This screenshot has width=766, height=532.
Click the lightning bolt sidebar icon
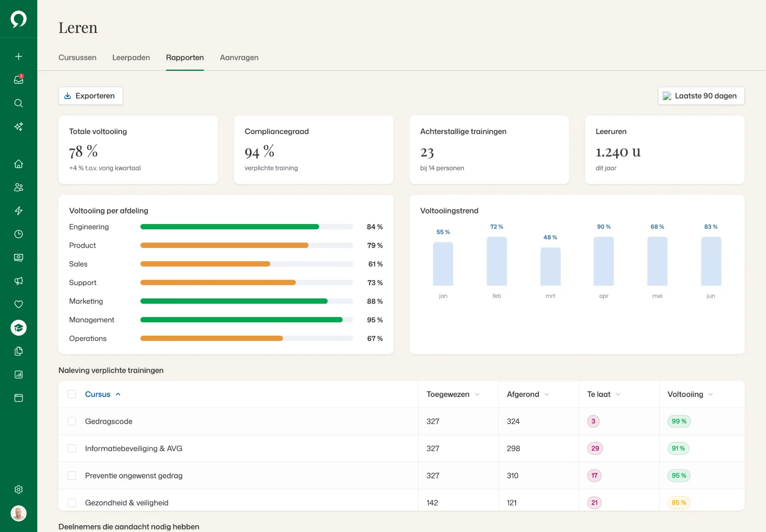coord(19,211)
